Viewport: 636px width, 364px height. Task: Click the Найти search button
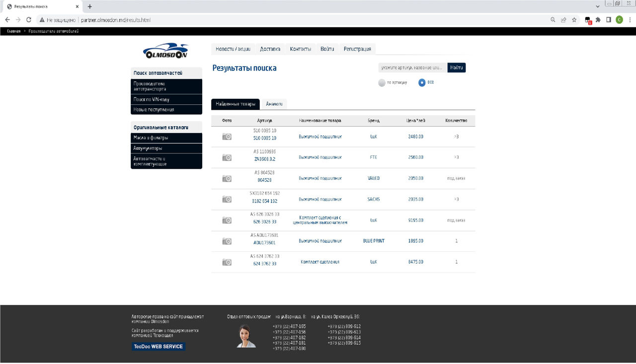click(457, 68)
